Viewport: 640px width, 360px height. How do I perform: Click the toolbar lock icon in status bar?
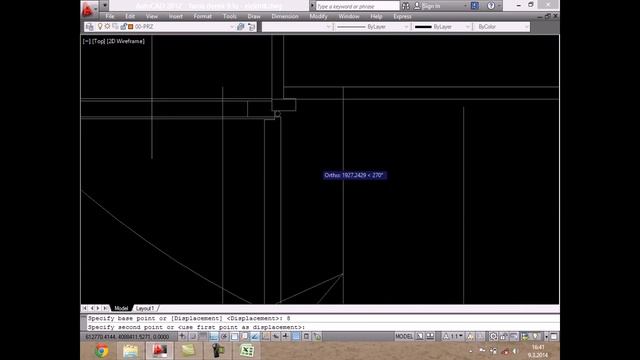coord(503,336)
